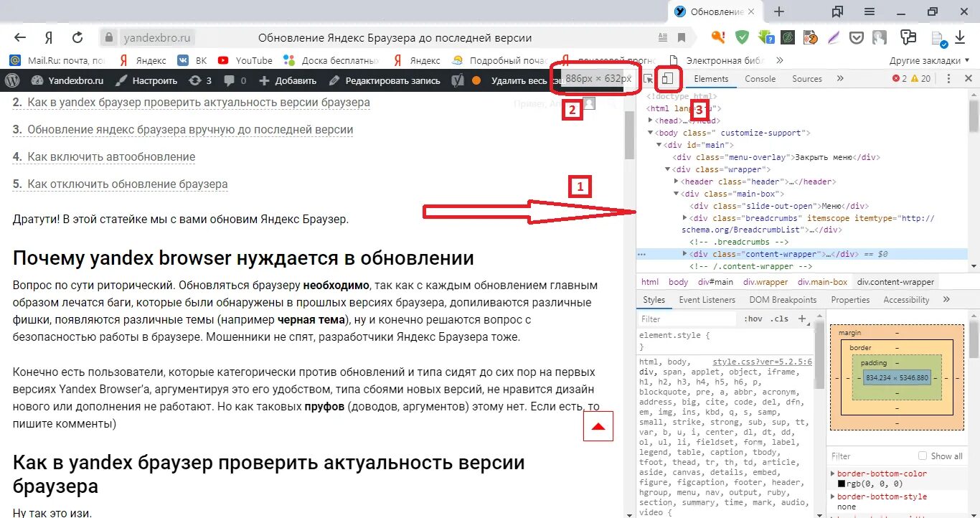The height and width of the screenshot is (518, 980).
Task: Click the WordPress logo in admin bar
Action: click(12, 80)
